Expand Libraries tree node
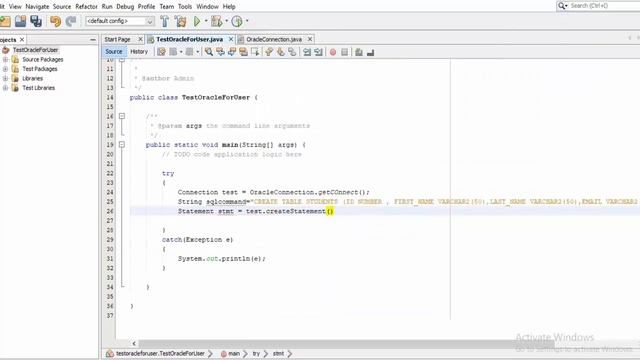This screenshot has width=640, height=360. point(5,78)
